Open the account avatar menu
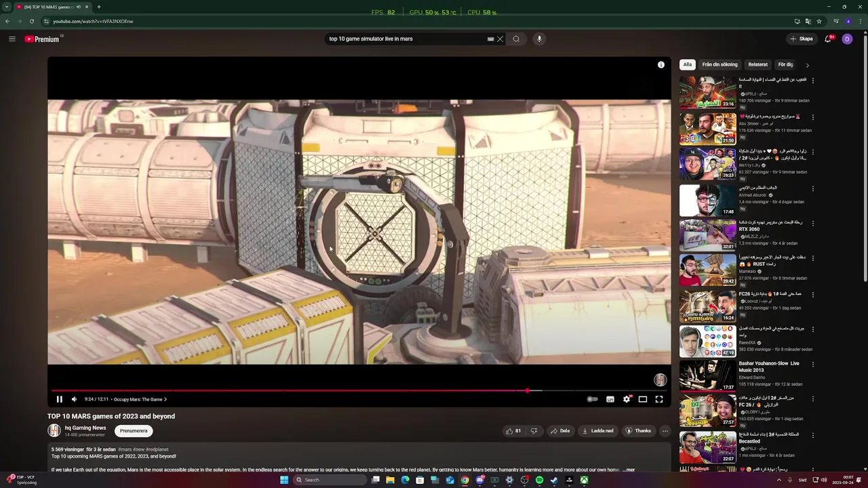Image resolution: width=868 pixels, height=488 pixels. point(847,39)
